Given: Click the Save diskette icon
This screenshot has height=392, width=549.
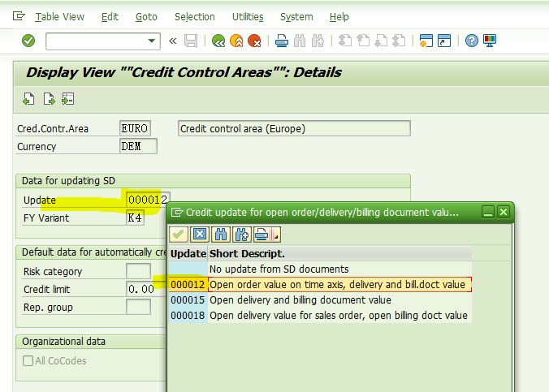Looking at the screenshot, I should pos(191,41).
